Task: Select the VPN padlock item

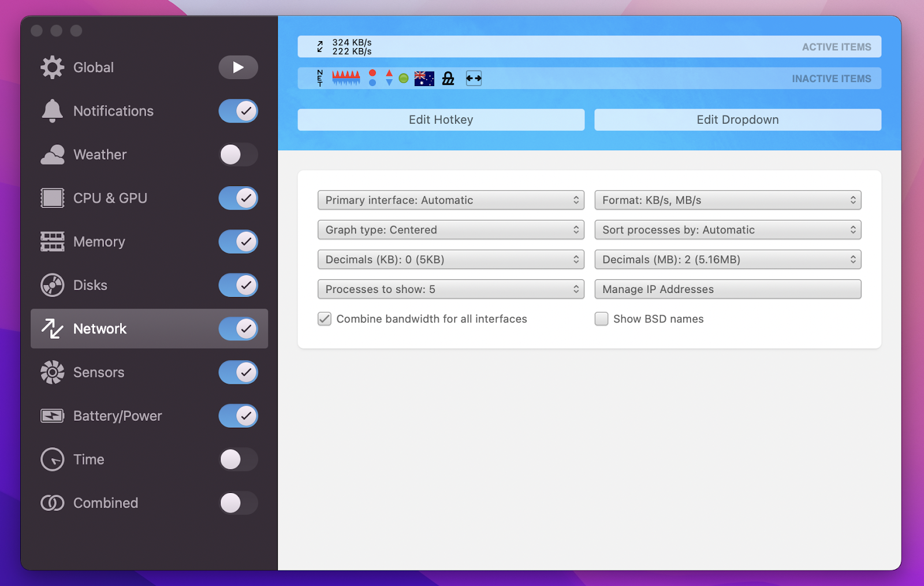Action: point(448,78)
